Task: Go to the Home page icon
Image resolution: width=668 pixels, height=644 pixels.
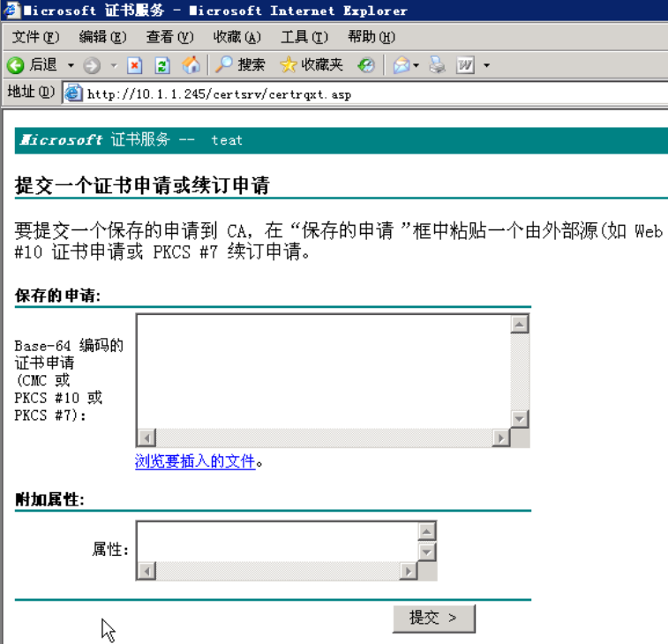Action: [x=191, y=65]
